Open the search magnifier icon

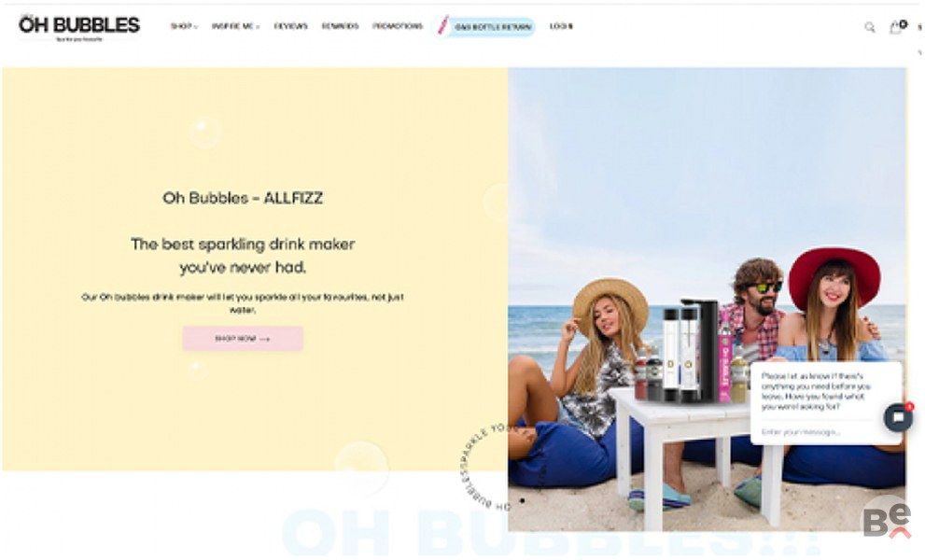(870, 27)
